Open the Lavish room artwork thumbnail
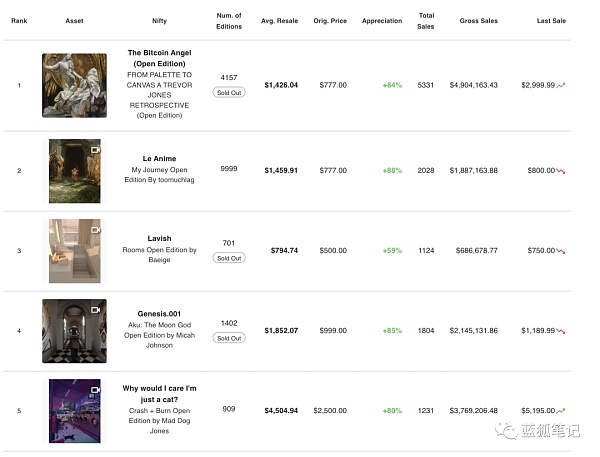Image resolution: width=600 pixels, height=457 pixels. coord(74,250)
